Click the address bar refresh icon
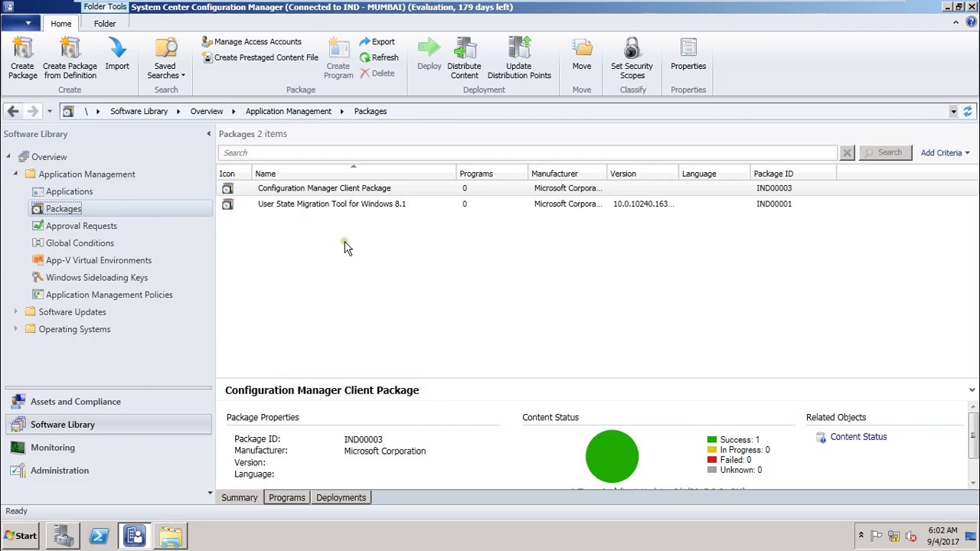This screenshot has width=980, height=551. tap(968, 112)
